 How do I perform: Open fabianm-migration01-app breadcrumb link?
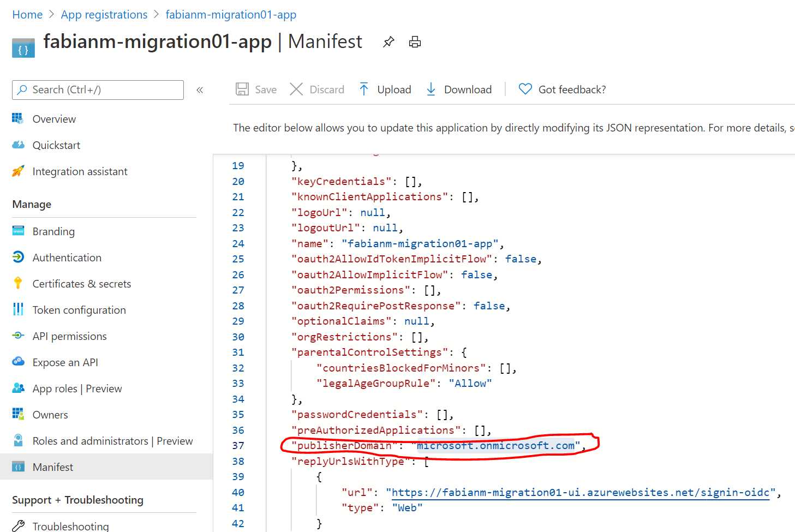click(x=231, y=15)
